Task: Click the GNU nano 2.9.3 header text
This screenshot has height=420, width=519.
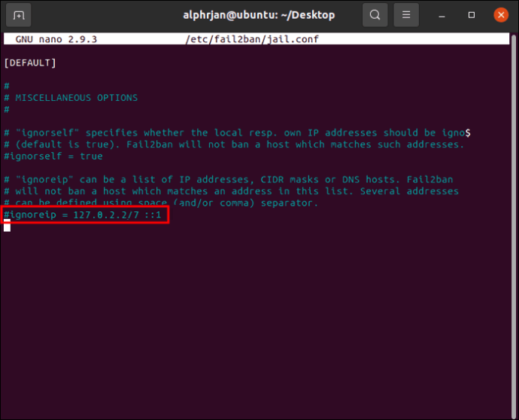Action: [56, 39]
